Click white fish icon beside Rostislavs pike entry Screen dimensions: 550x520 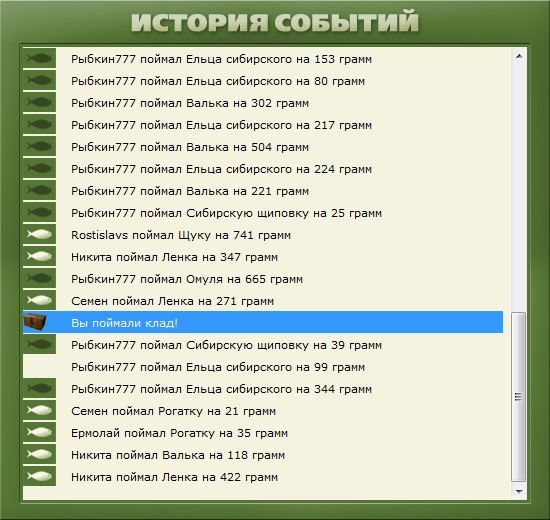pyautogui.click(x=40, y=234)
